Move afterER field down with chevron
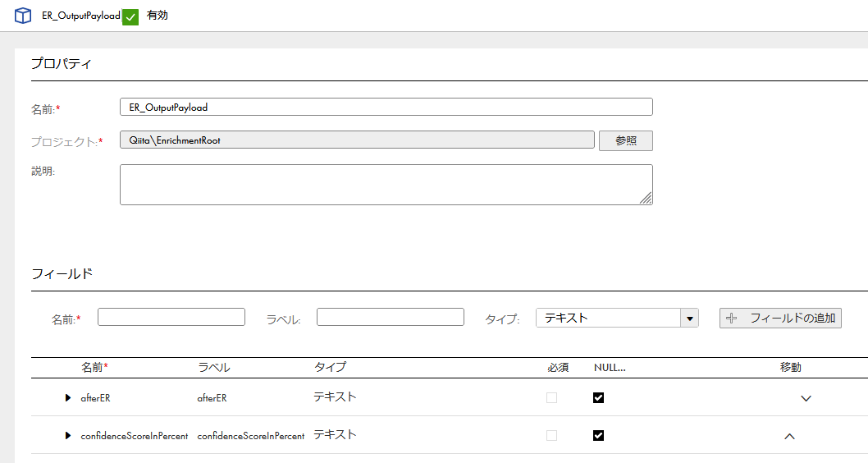 [x=806, y=398]
